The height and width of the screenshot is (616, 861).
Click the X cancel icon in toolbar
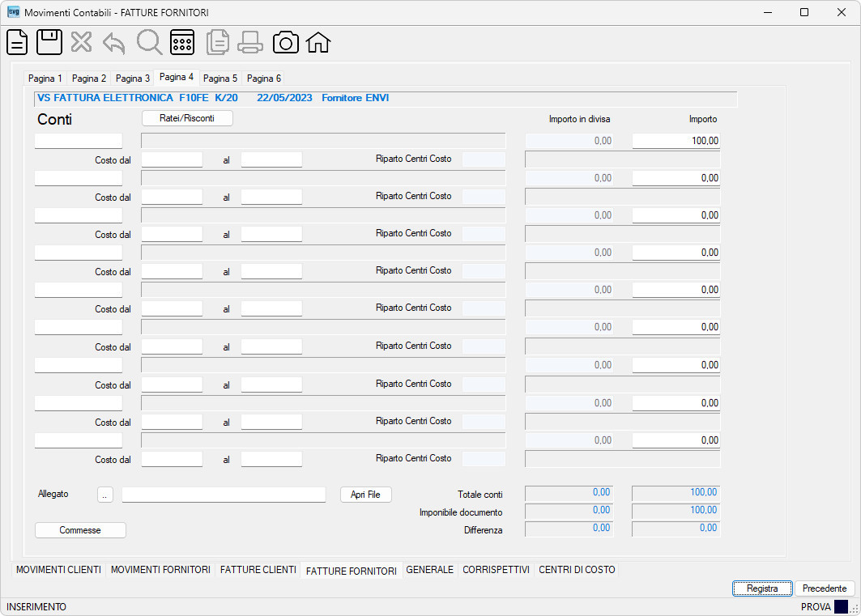coord(81,42)
